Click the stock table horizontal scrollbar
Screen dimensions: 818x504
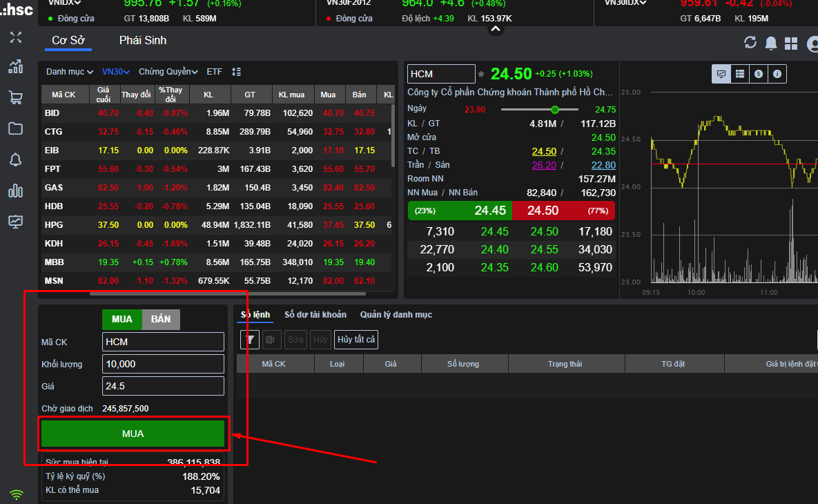[x=228, y=293]
